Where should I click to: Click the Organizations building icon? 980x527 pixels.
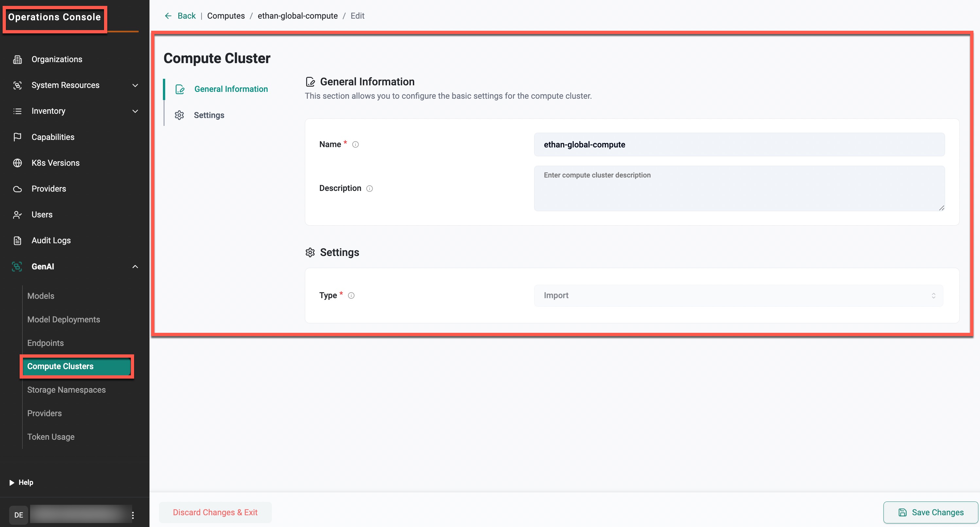[x=17, y=59]
